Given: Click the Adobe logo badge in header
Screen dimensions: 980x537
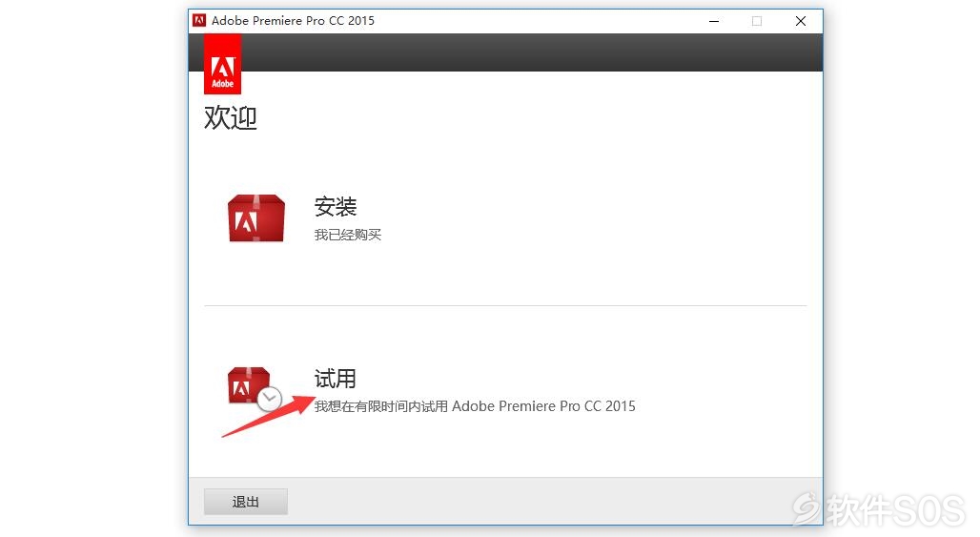Looking at the screenshot, I should click(x=222, y=65).
